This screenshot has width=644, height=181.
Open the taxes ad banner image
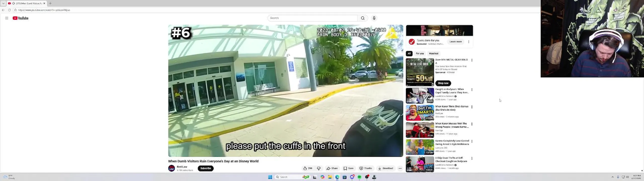(x=439, y=30)
